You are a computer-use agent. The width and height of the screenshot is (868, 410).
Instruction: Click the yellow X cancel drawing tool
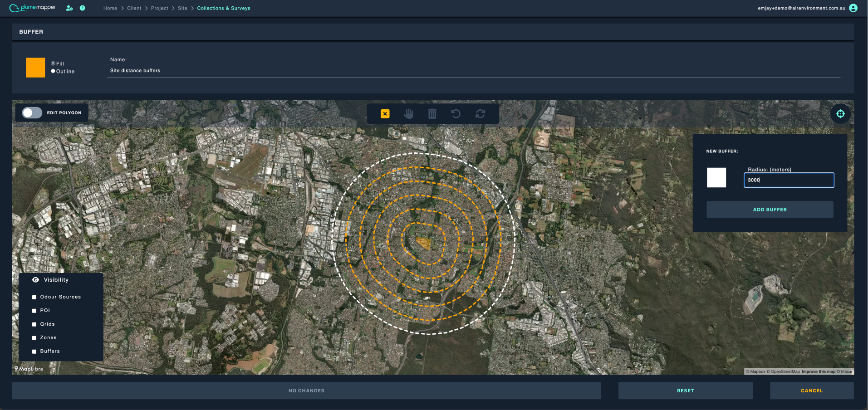coord(385,114)
